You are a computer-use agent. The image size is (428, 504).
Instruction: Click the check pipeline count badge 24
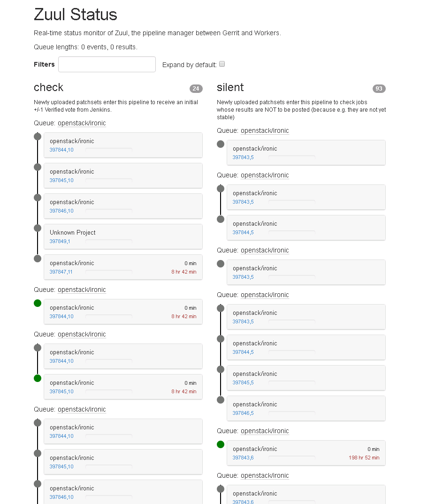196,89
